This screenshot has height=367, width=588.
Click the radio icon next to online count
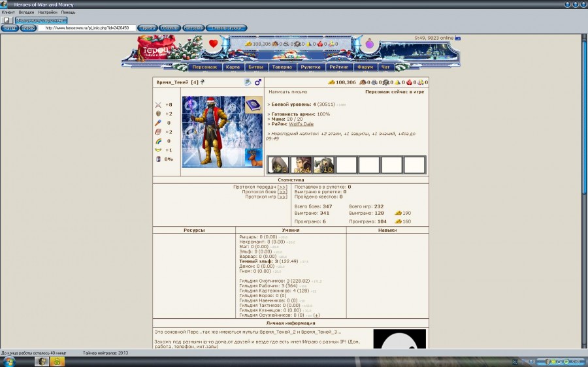(x=457, y=39)
